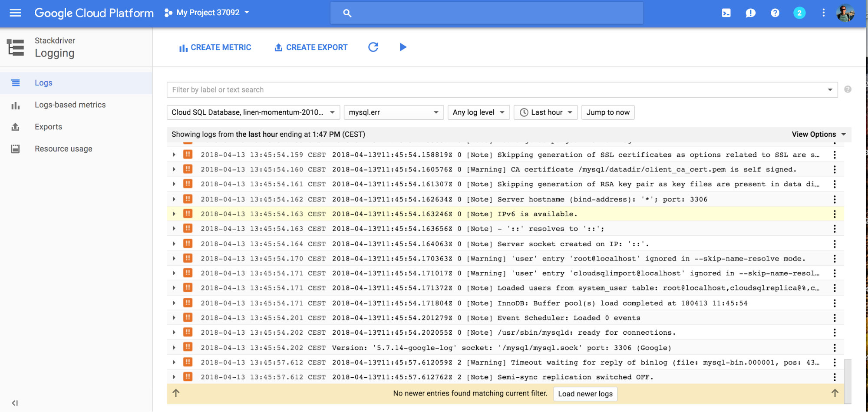Image resolution: width=868 pixels, height=412 pixels.
Task: Expand the '::' resolves to entry
Action: (x=174, y=228)
